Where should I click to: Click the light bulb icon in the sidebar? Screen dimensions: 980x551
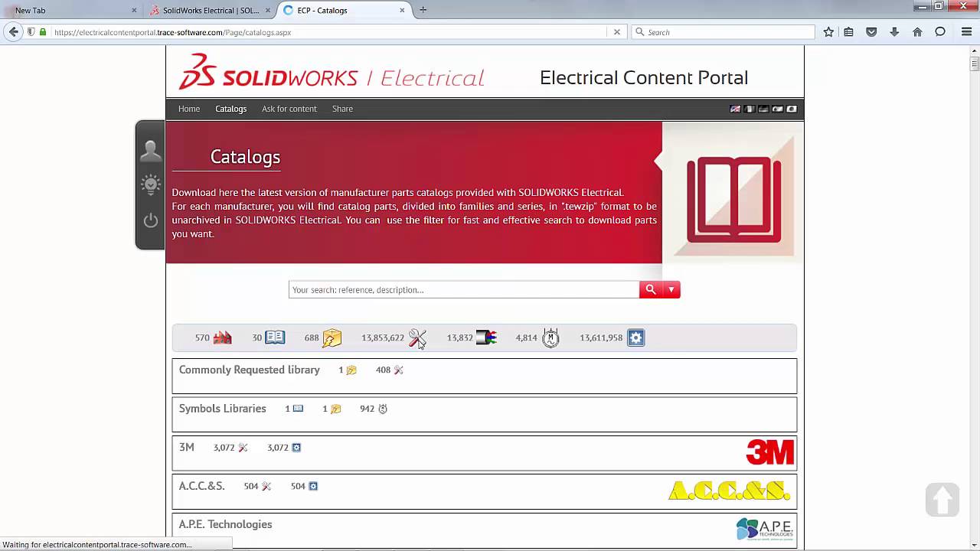(150, 185)
